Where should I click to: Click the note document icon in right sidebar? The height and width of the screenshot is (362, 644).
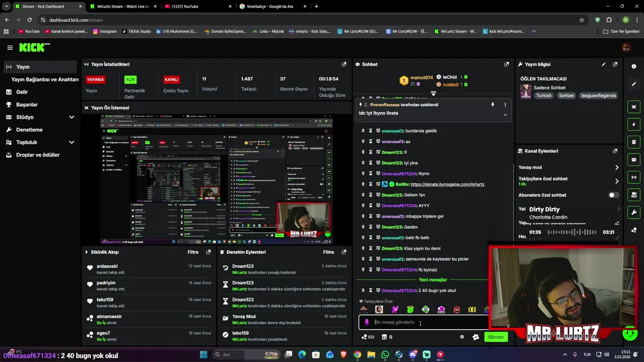tap(634, 142)
